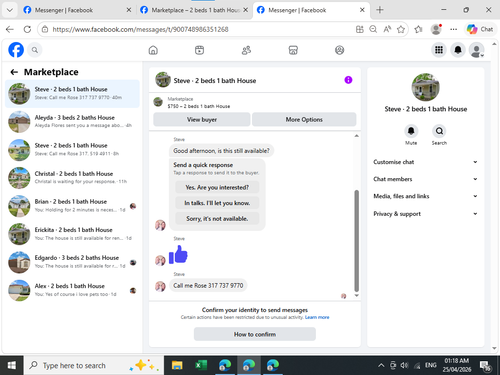
Task: Click the browser Back arrow
Action: 10,29
